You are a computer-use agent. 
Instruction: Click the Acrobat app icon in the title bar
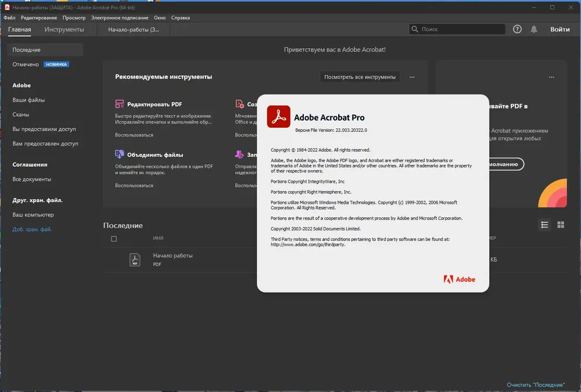pos(6,8)
